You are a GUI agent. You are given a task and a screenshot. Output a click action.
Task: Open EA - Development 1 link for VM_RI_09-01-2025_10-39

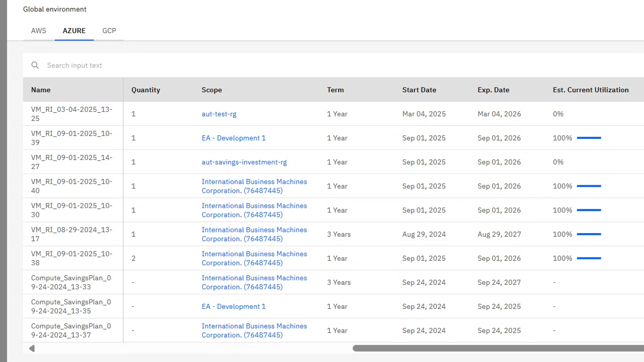point(233,138)
